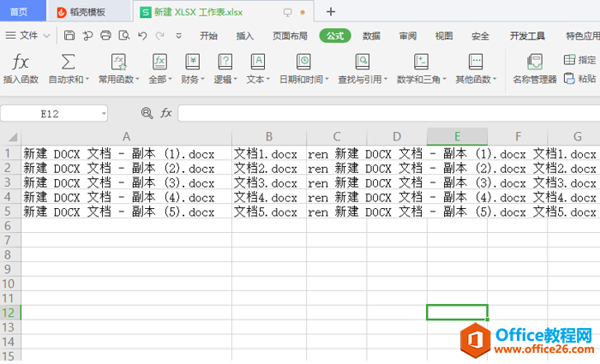Switch to the Home (开始) ribbon tab
The height and width of the screenshot is (364, 600).
pyautogui.click(x=208, y=36)
